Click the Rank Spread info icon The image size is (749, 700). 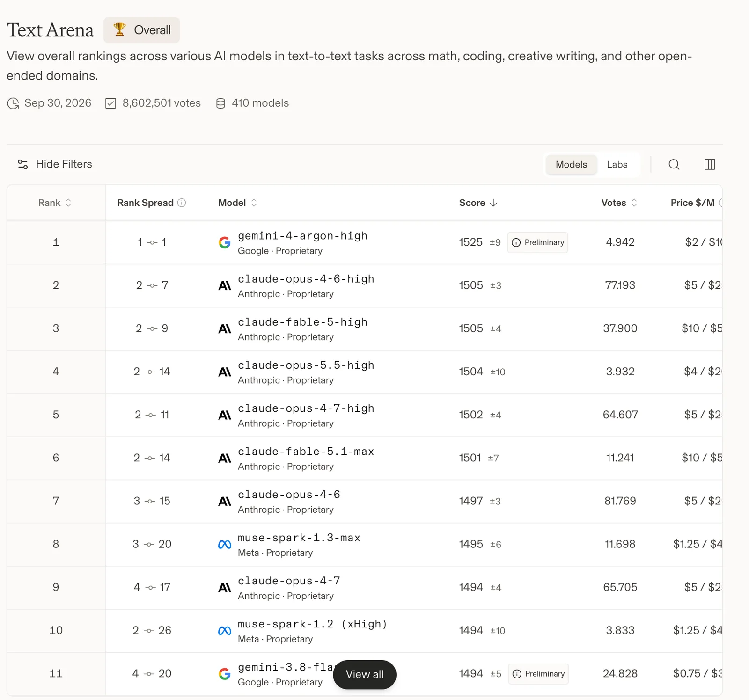(182, 203)
